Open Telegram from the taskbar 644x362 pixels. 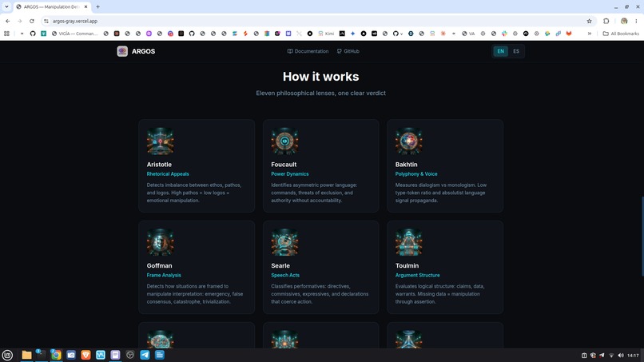(x=145, y=355)
